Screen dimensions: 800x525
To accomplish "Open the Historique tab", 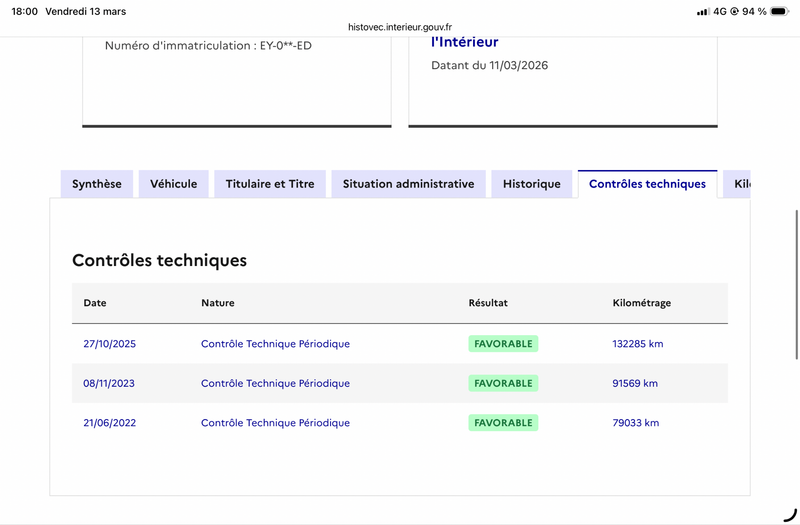I will click(532, 184).
